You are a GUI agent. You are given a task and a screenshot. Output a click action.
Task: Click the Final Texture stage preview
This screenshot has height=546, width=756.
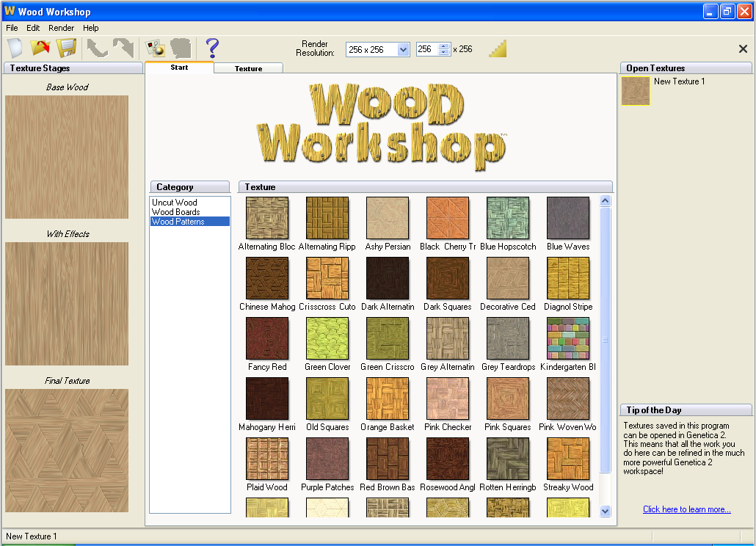pos(67,451)
